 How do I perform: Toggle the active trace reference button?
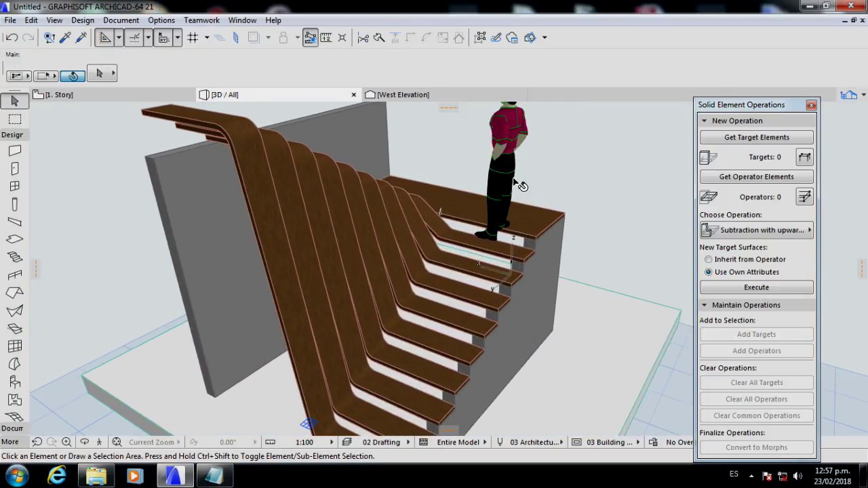pyautogui.click(x=310, y=38)
